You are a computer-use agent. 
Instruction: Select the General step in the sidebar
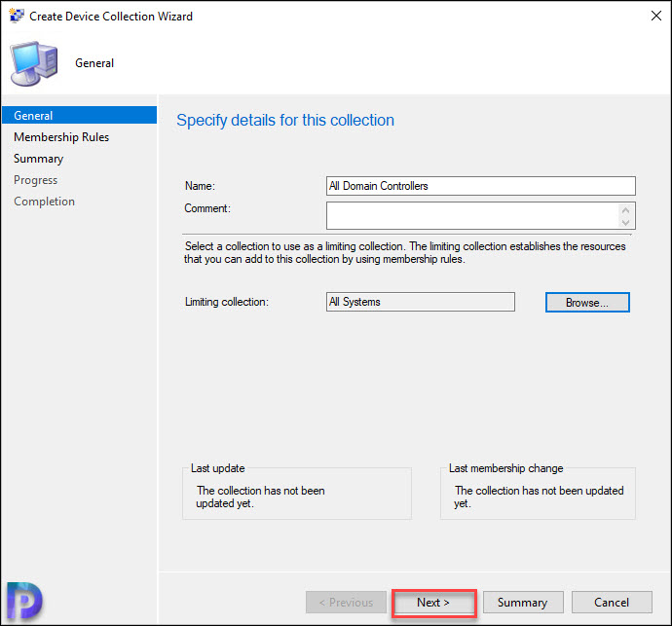80,115
